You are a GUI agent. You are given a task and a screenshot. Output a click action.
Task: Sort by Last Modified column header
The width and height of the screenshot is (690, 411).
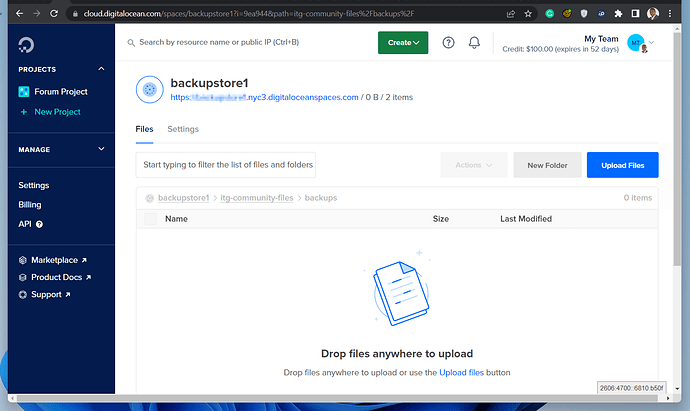[526, 219]
